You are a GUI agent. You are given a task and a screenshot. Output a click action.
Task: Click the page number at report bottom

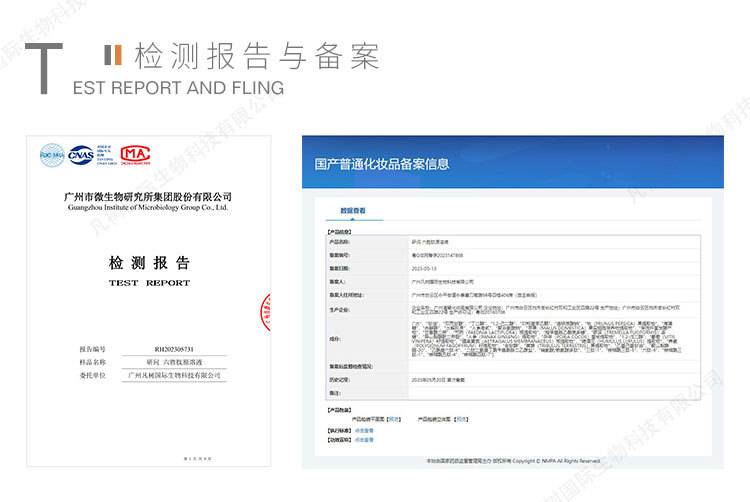(198, 458)
